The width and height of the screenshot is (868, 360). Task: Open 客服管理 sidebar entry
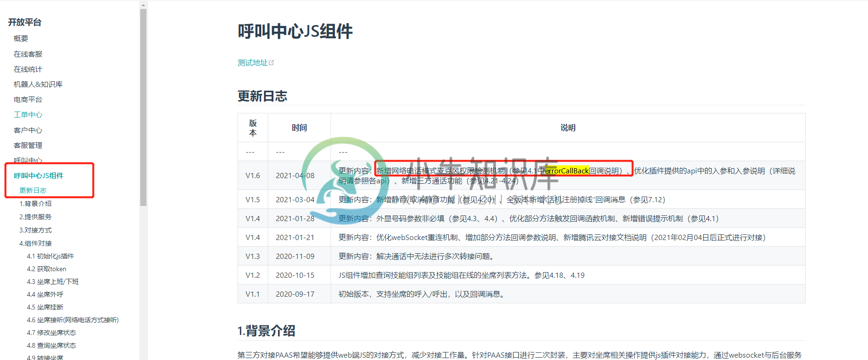coord(28,145)
